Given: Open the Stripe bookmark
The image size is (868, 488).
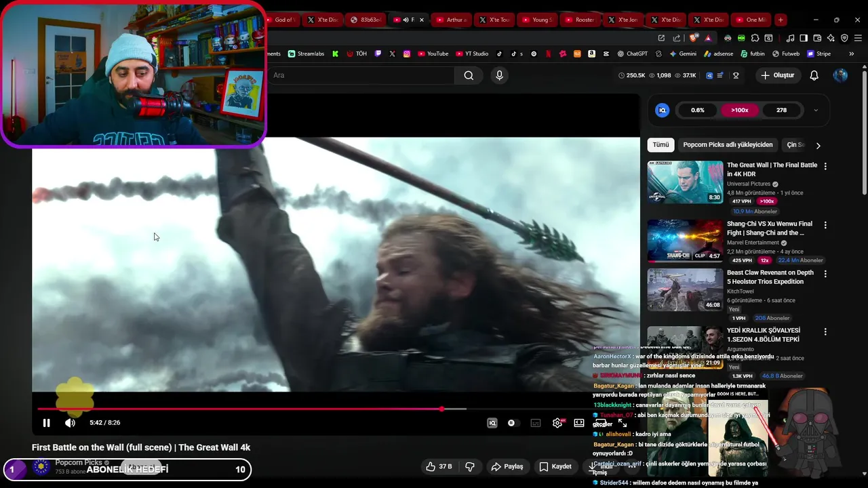Looking at the screenshot, I should pyautogui.click(x=818, y=54).
